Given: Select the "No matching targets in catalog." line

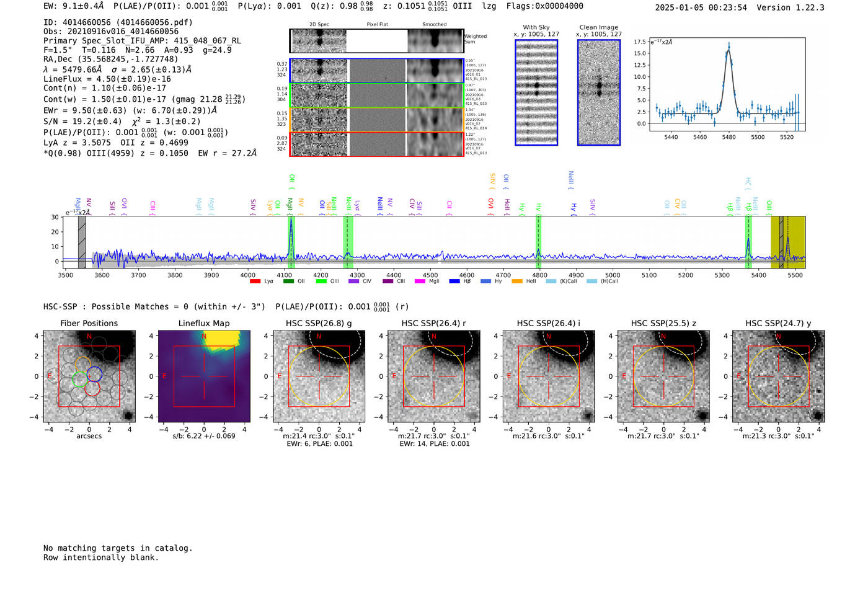Looking at the screenshot, I should point(118,548).
